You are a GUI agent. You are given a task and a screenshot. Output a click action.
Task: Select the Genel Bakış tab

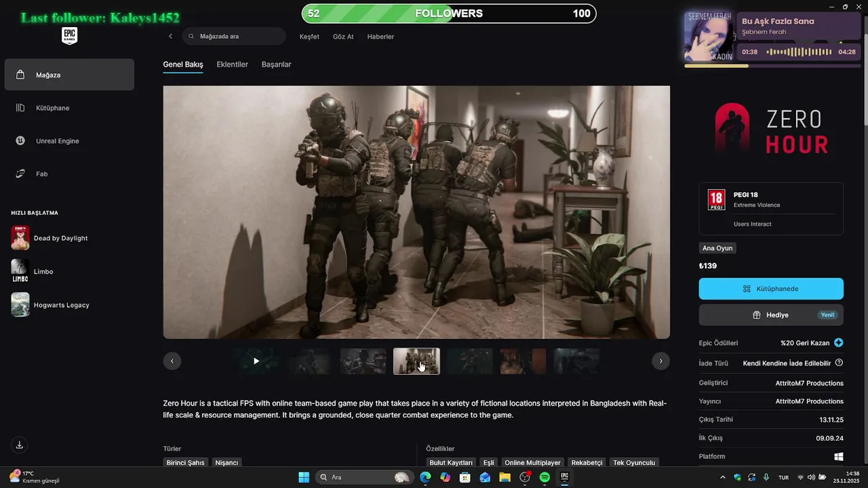pyautogui.click(x=183, y=64)
